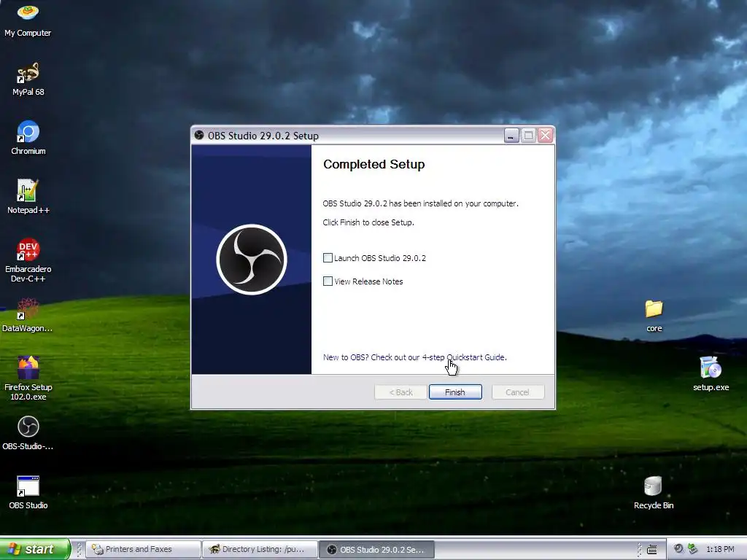Click the network system tray icon beside the clock
This screenshot has width=747, height=560.
(693, 549)
